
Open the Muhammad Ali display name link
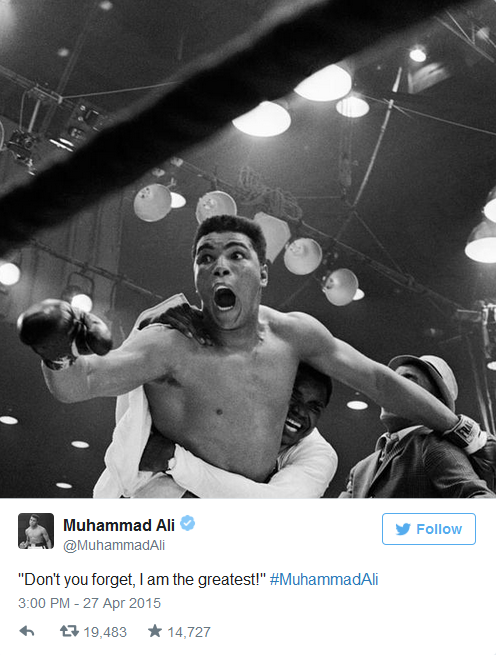pos(119,525)
